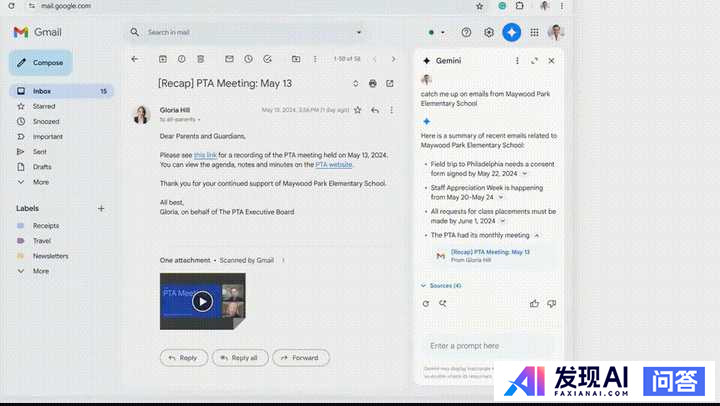
Task: Open the Google apps grid
Action: (534, 32)
